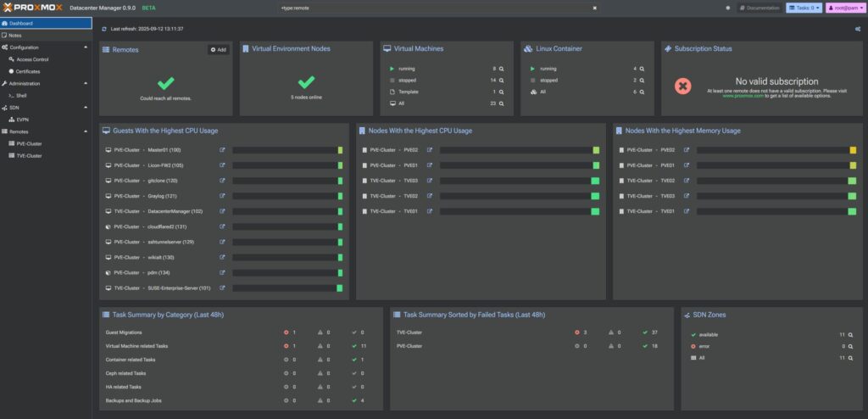The width and height of the screenshot is (868, 419).
Task: Search running Linux containers magnifier
Action: point(642,69)
